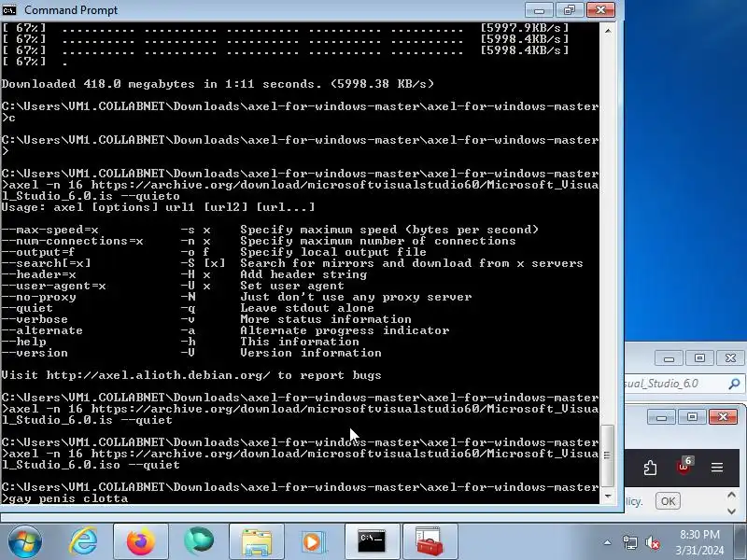Click the 'Usage: axel [options] url1' line
Image resolution: width=747 pixels, height=560 pixels.
pyautogui.click(x=158, y=207)
